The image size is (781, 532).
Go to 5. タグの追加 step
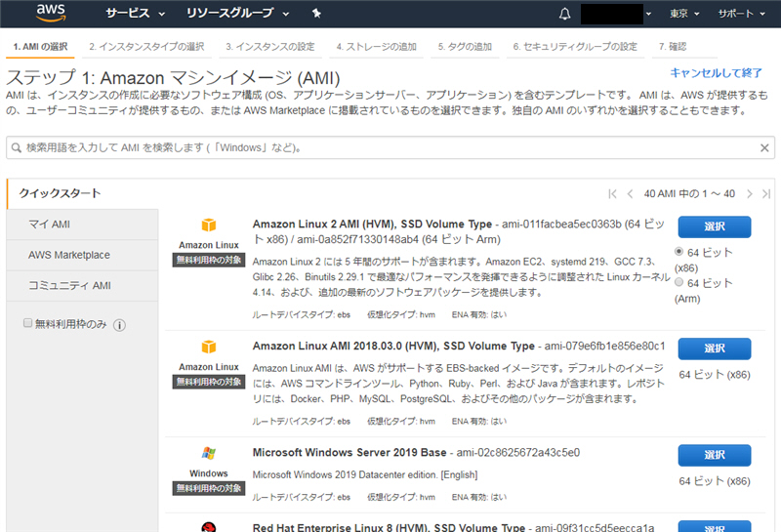(x=465, y=47)
